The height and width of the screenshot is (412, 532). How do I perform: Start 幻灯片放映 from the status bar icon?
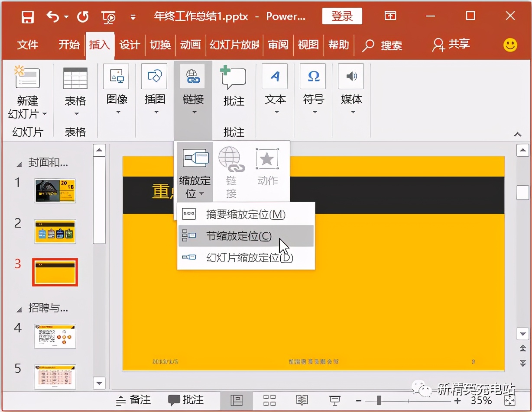pyautogui.click(x=334, y=400)
